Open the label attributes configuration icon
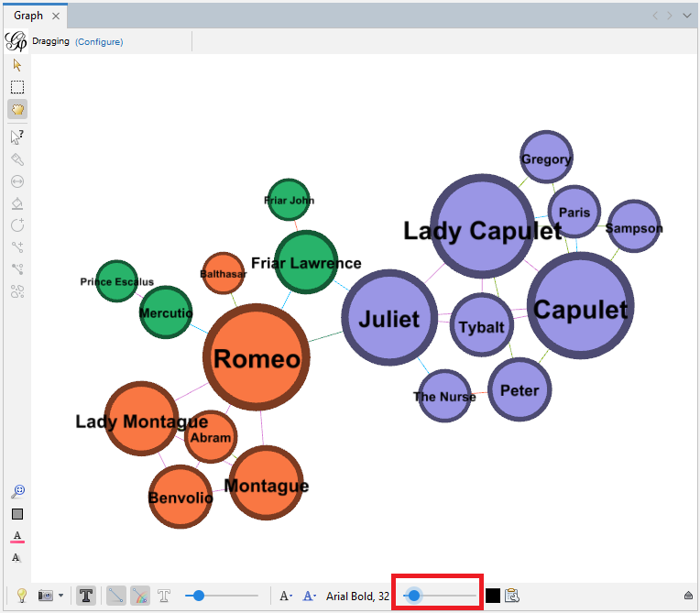 click(512, 596)
